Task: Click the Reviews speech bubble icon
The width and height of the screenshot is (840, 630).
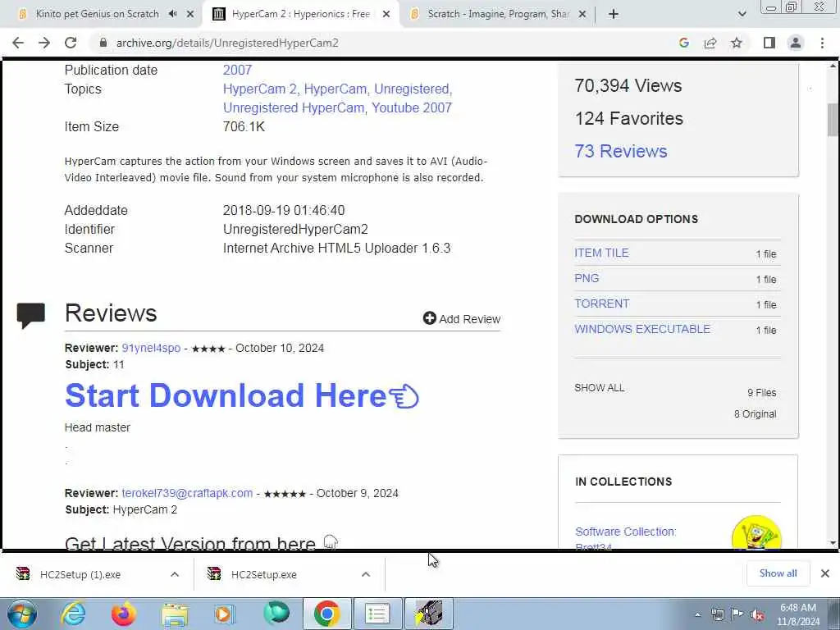Action: [31, 315]
